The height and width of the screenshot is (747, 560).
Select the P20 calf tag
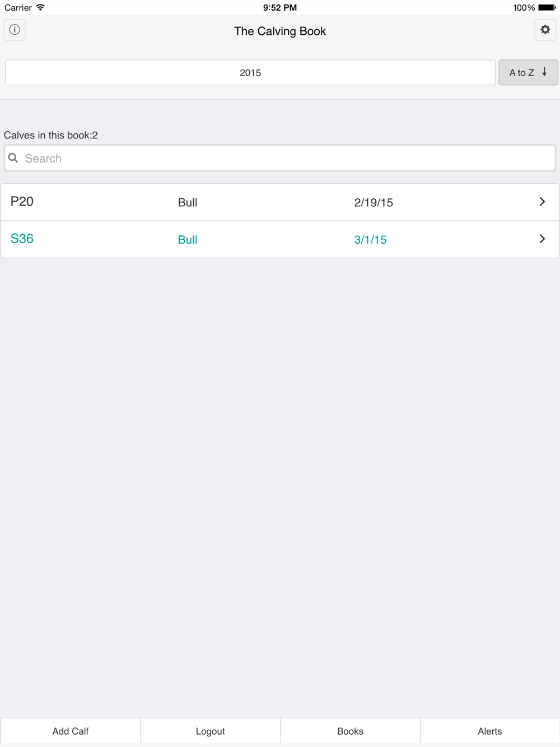pos(22,202)
